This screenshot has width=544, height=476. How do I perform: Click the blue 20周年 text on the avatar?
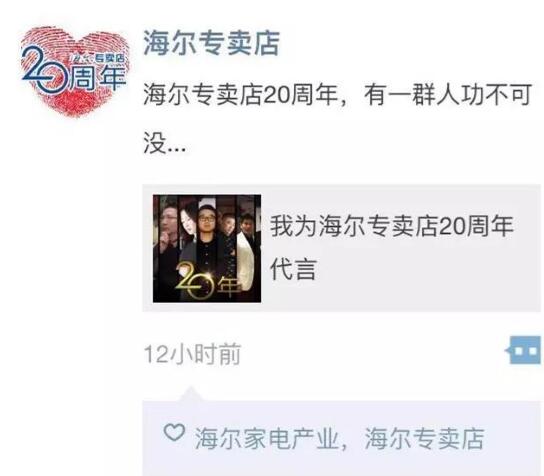pyautogui.click(x=74, y=72)
